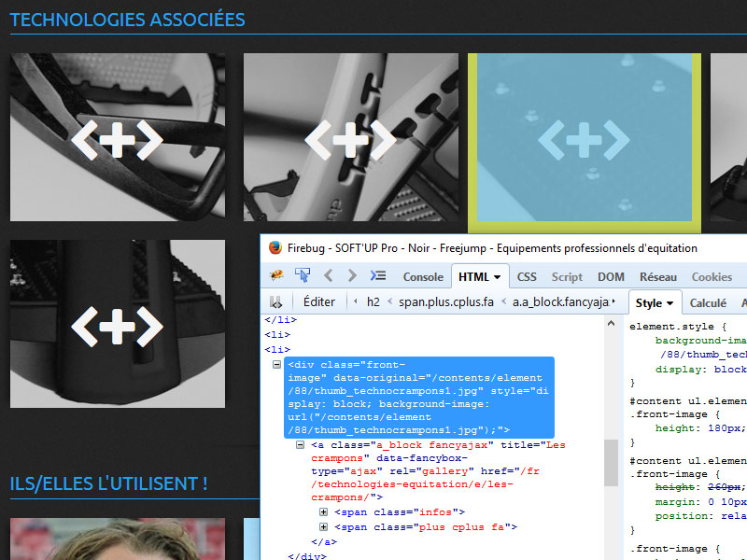Viewport: 747px width, 560px height.
Task: Expand the span class infos node
Action: pyautogui.click(x=323, y=511)
